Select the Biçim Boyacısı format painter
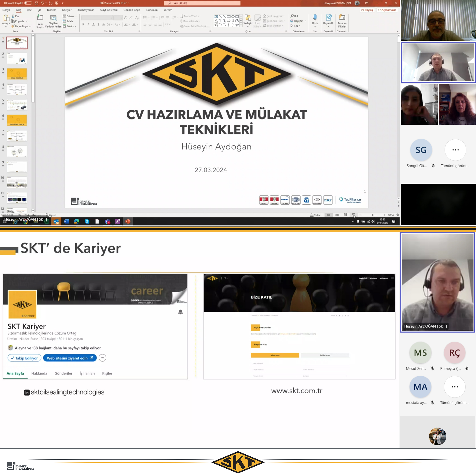The width and height of the screenshot is (476, 476). pos(21,26)
